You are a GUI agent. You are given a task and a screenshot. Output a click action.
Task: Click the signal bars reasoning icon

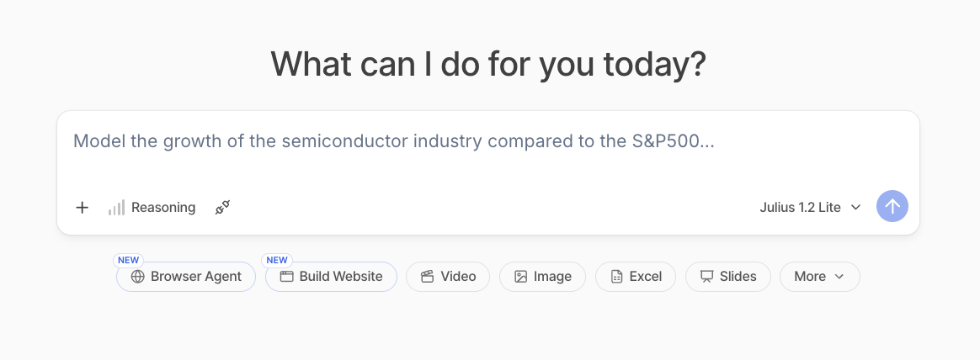click(x=116, y=207)
